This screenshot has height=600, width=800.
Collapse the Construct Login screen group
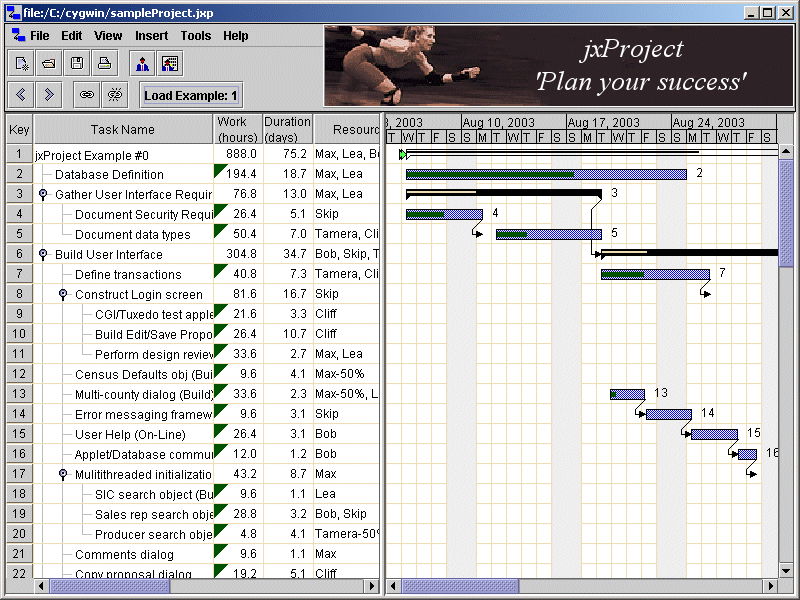click(63, 294)
